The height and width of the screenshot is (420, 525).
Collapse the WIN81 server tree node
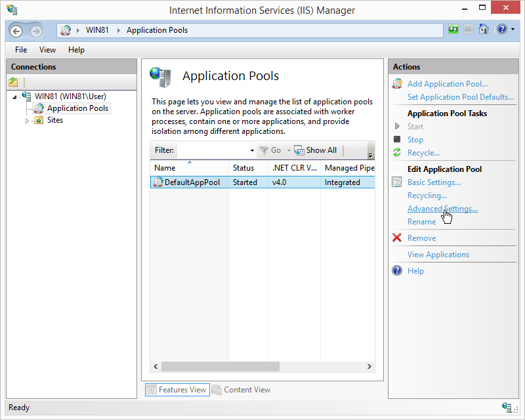click(x=14, y=97)
